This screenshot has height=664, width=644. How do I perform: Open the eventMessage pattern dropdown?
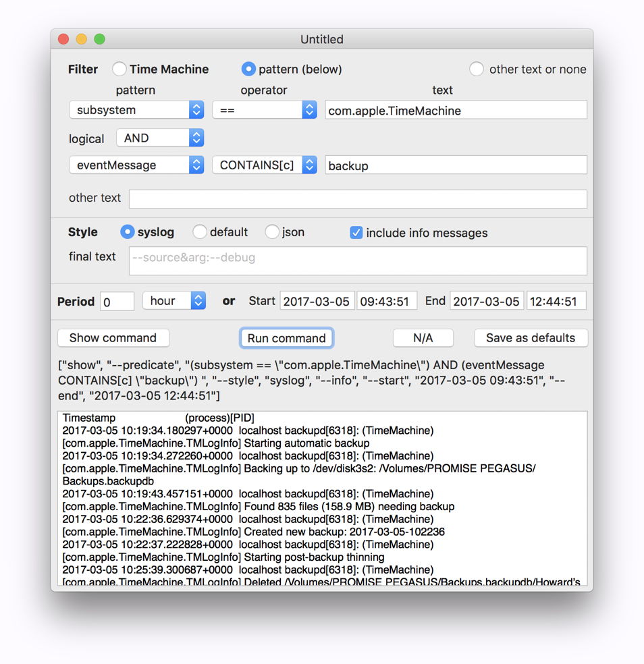136,165
